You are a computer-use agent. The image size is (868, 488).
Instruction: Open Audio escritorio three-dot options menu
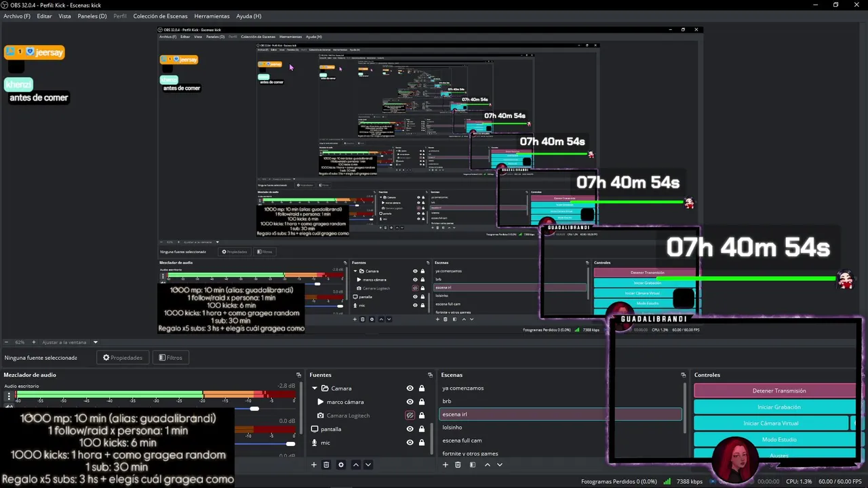click(x=9, y=396)
